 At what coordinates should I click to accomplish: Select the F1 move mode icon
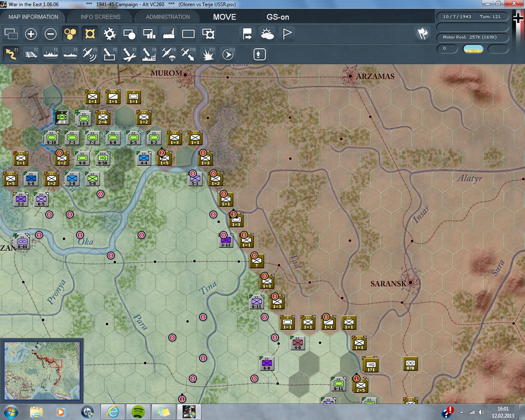11,54
